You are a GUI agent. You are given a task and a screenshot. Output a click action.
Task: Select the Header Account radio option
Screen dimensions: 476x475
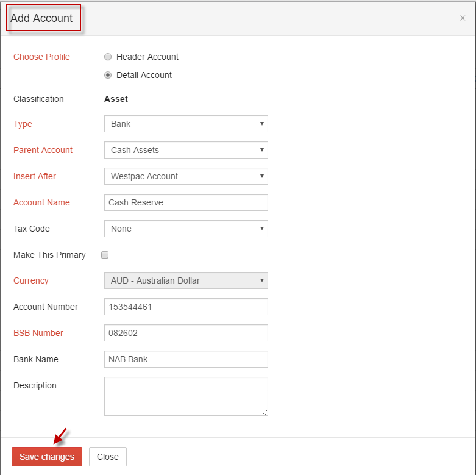pyautogui.click(x=108, y=57)
